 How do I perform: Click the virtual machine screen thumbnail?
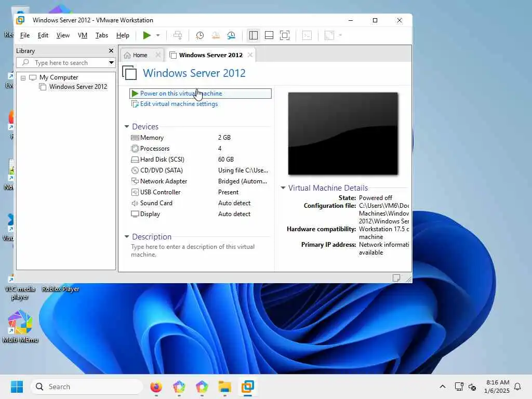tap(343, 134)
